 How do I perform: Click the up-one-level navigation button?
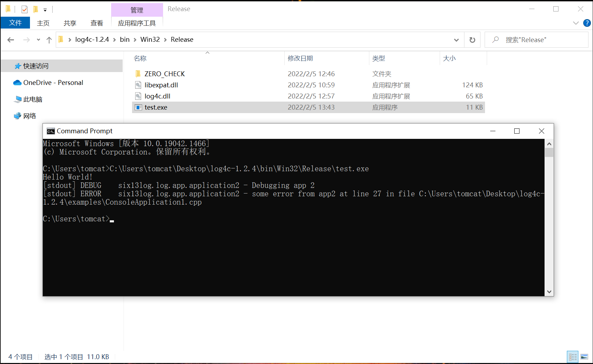49,40
